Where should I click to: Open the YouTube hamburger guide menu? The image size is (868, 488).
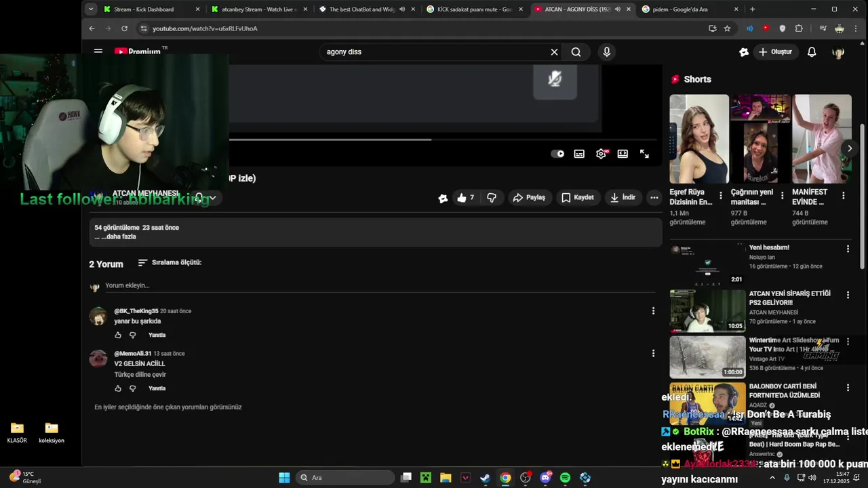pyautogui.click(x=98, y=52)
